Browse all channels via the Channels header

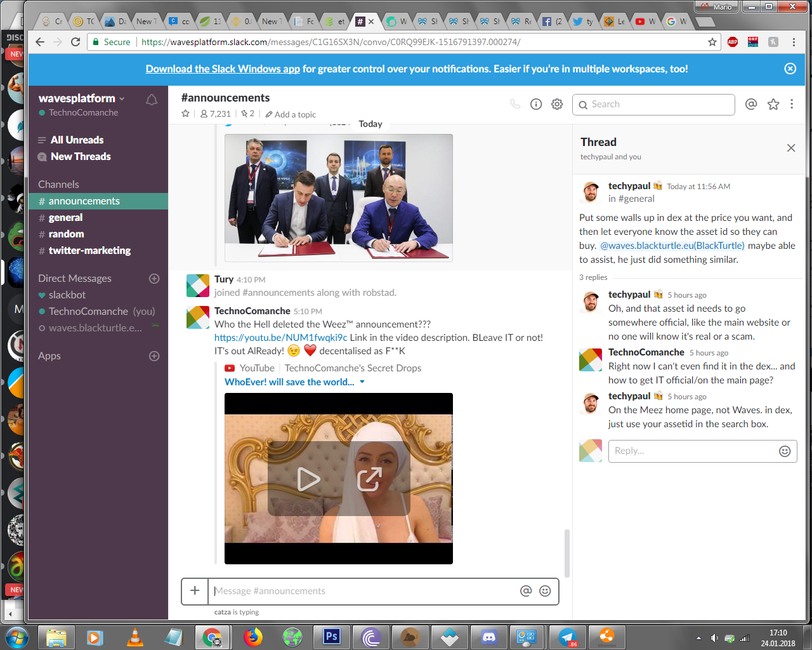click(x=58, y=185)
